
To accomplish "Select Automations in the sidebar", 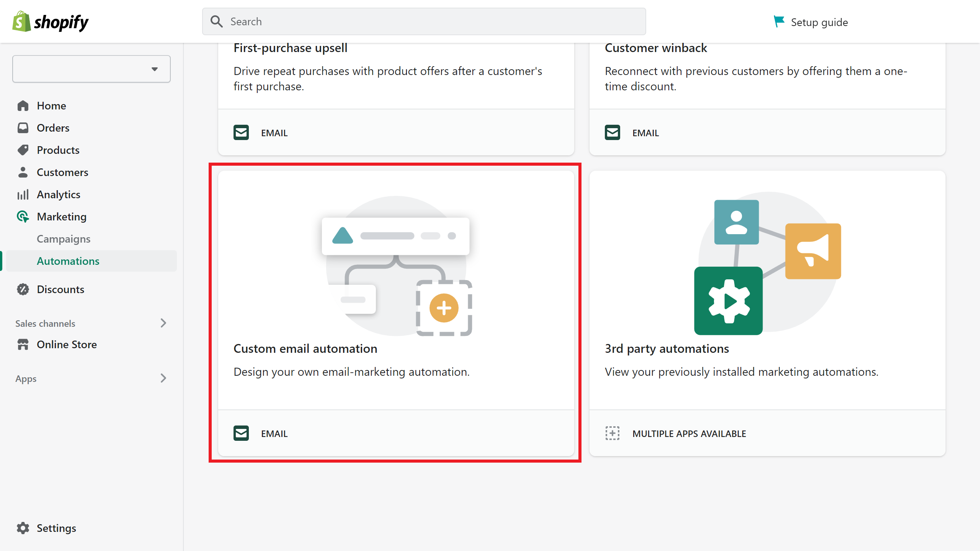I will (91, 261).
